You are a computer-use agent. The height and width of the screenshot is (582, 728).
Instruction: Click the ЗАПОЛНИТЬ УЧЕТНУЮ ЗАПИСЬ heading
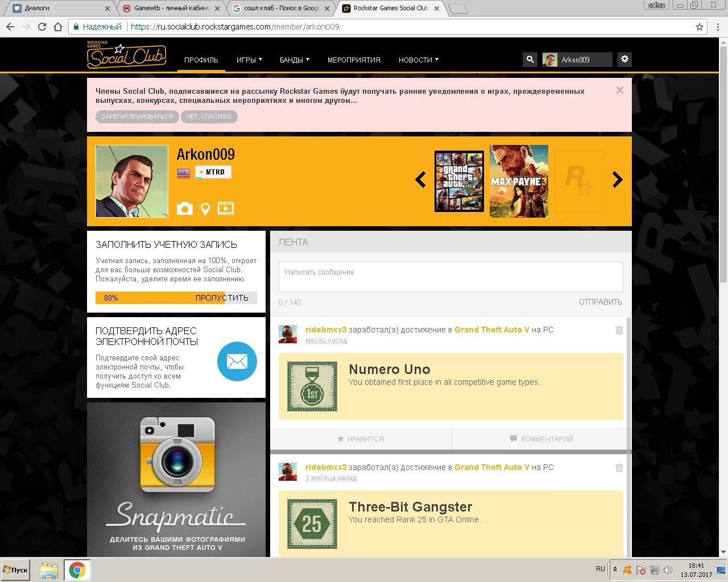[x=166, y=244]
